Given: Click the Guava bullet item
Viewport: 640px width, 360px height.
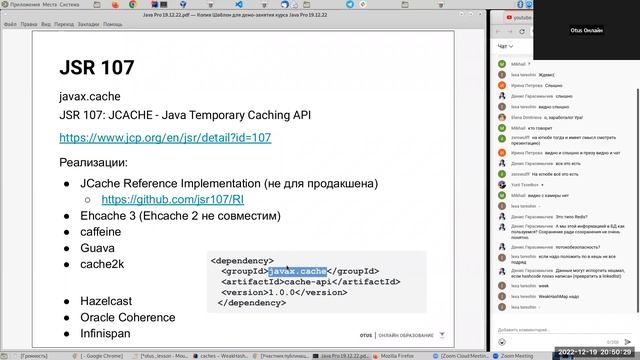Looking at the screenshot, I should click(x=97, y=248).
